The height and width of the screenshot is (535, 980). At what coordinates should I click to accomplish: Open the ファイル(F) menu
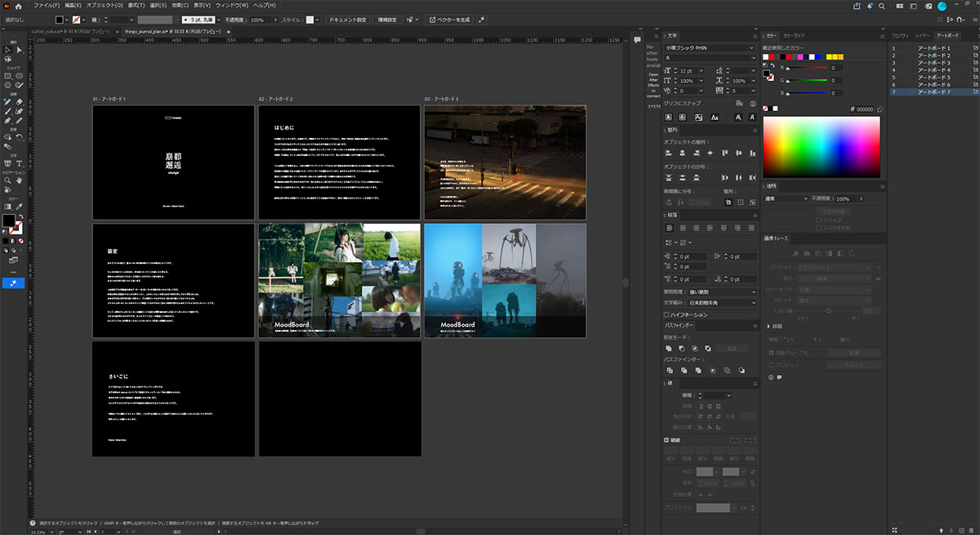point(47,6)
